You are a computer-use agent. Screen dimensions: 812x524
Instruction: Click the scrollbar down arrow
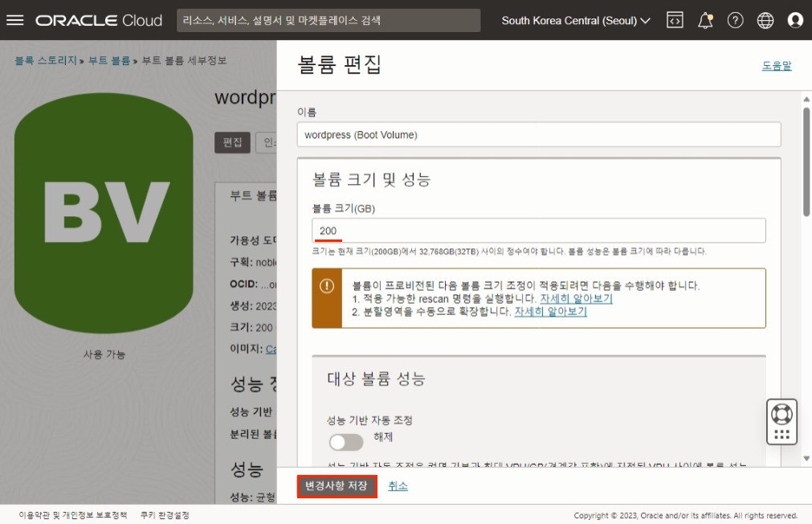coord(806,458)
